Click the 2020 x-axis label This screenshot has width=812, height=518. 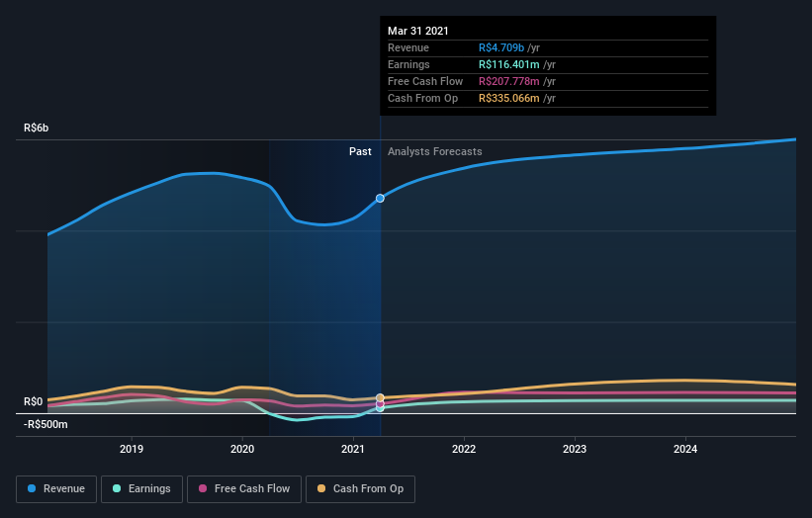click(242, 449)
